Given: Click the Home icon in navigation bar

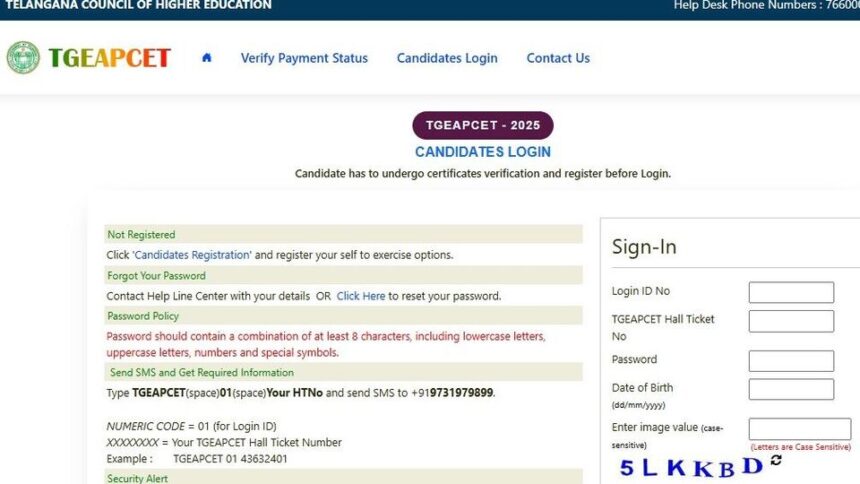Looking at the screenshot, I should coord(207,58).
